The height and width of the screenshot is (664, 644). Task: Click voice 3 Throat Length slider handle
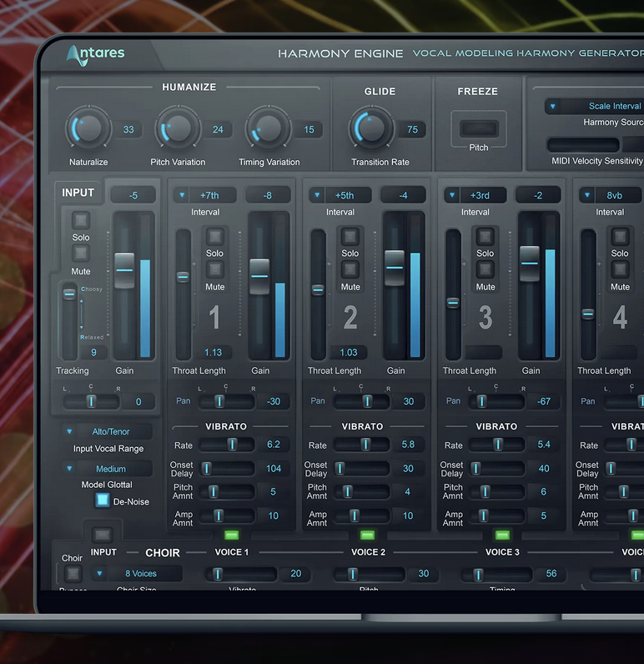453,303
